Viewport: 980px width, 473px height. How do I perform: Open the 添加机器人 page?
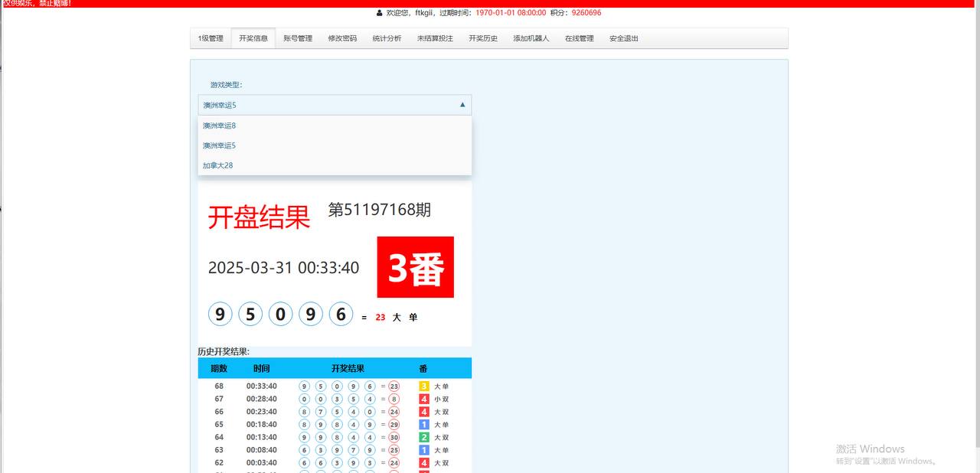531,38
